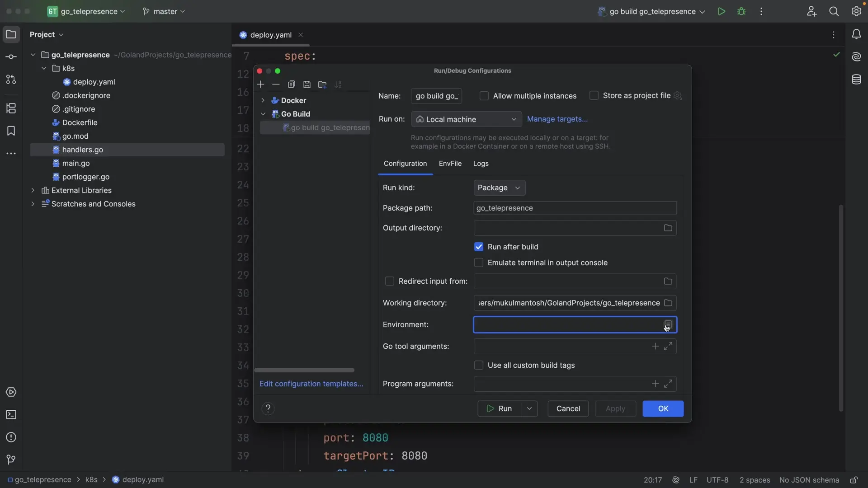Collapse the Go Build configurations node
This screenshot has width=868, height=488.
tap(263, 114)
